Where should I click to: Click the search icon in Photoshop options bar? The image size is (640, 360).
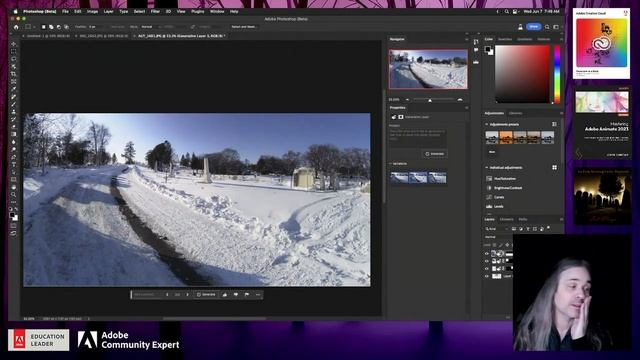coord(547,27)
